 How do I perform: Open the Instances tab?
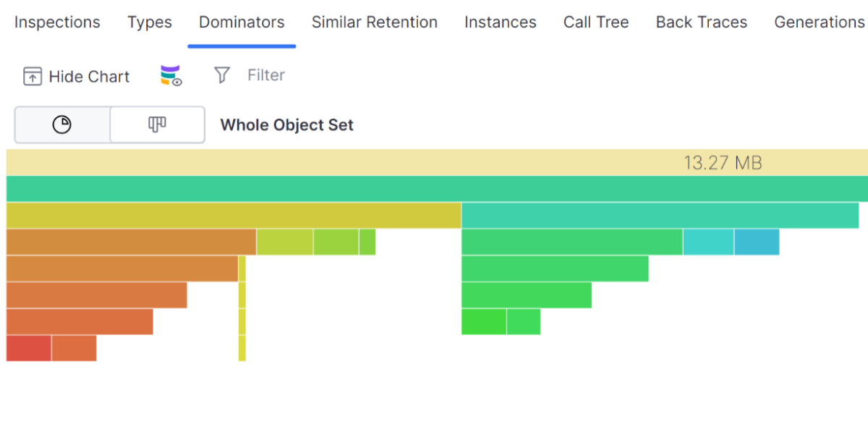pyautogui.click(x=501, y=22)
